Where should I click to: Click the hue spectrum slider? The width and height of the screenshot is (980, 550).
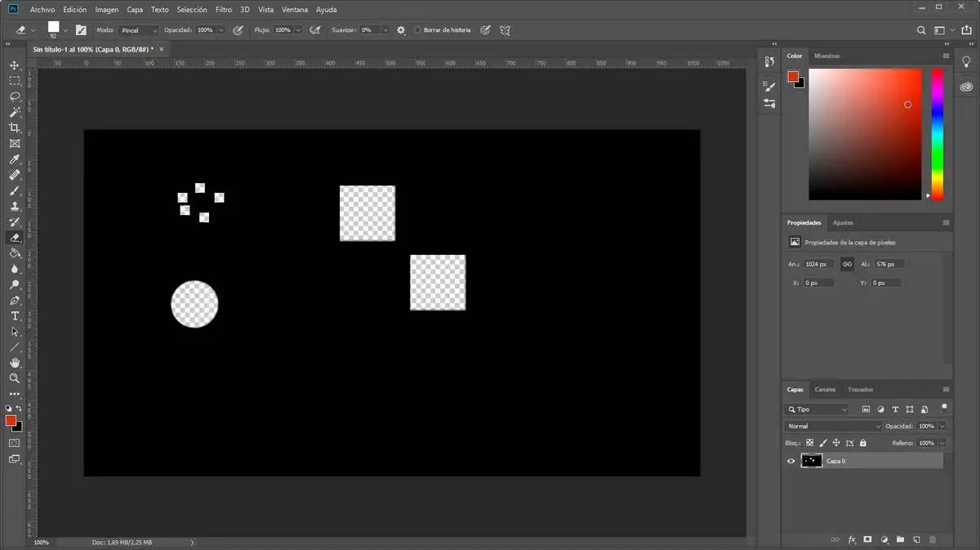937,134
